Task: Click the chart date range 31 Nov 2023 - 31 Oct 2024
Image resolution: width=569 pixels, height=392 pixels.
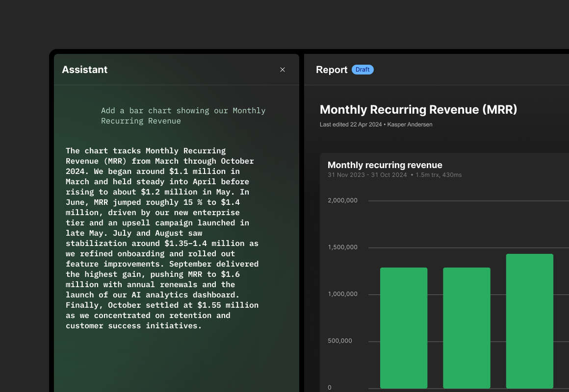Action: click(367, 175)
